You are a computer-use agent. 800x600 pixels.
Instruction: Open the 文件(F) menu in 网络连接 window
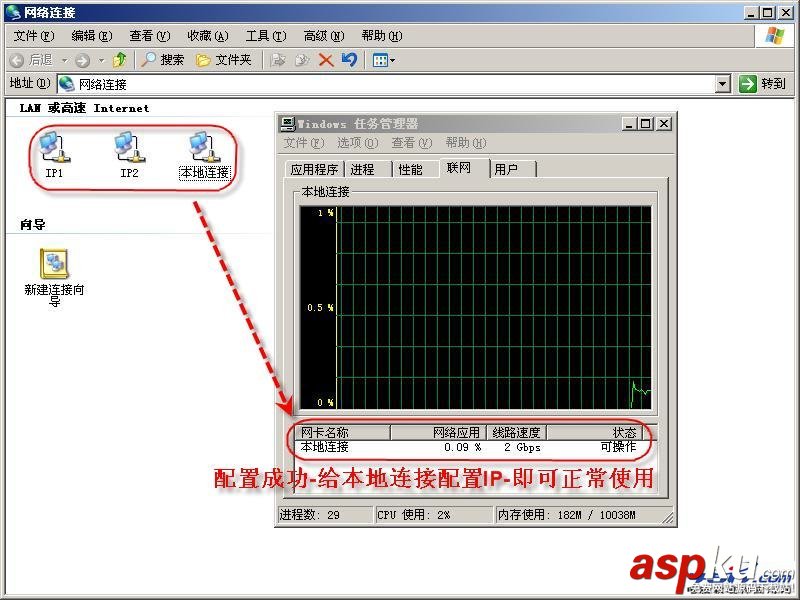tap(34, 36)
